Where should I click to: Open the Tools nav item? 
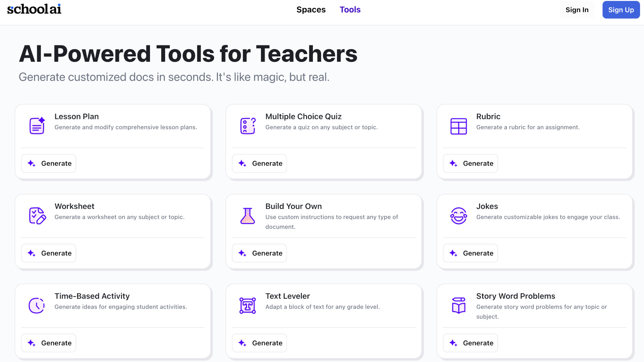[x=350, y=10]
